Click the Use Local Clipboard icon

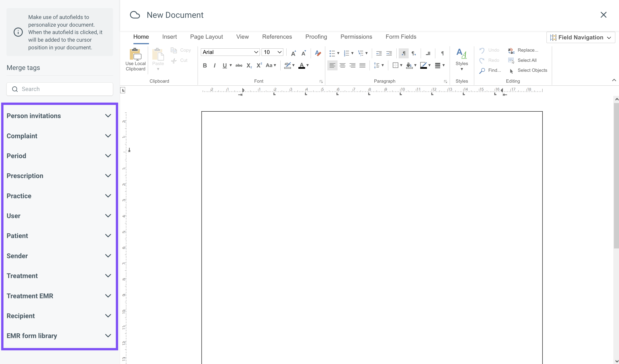[x=135, y=54]
